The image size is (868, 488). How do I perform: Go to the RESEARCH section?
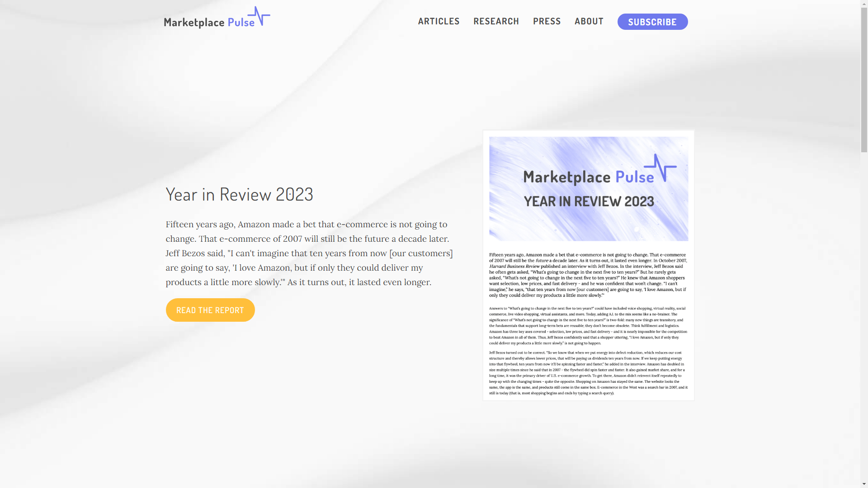[x=496, y=21]
